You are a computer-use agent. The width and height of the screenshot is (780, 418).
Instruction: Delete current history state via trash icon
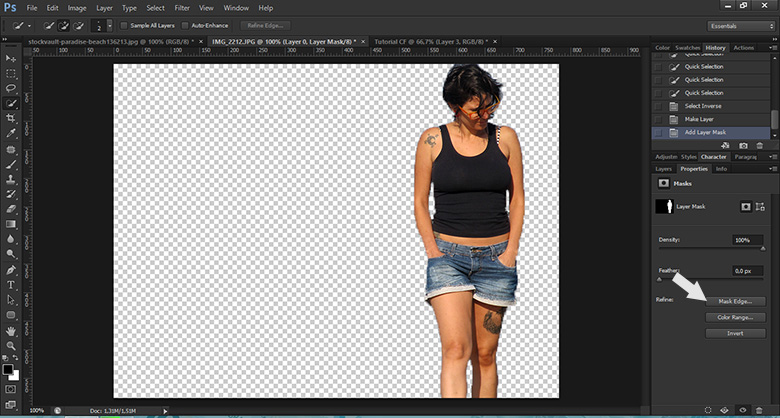[760, 145]
